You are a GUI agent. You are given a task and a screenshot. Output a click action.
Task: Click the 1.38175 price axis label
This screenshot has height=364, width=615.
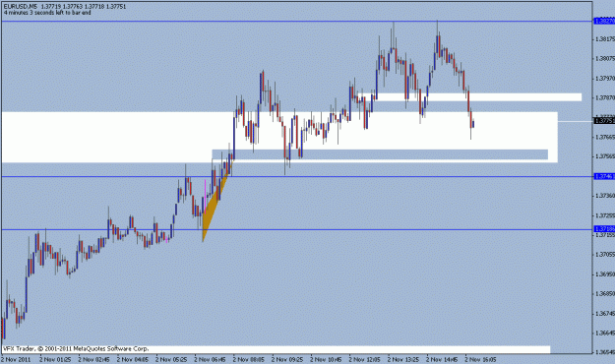click(605, 38)
